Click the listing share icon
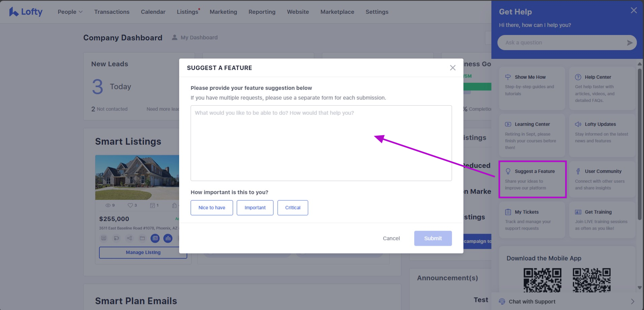 (x=129, y=238)
